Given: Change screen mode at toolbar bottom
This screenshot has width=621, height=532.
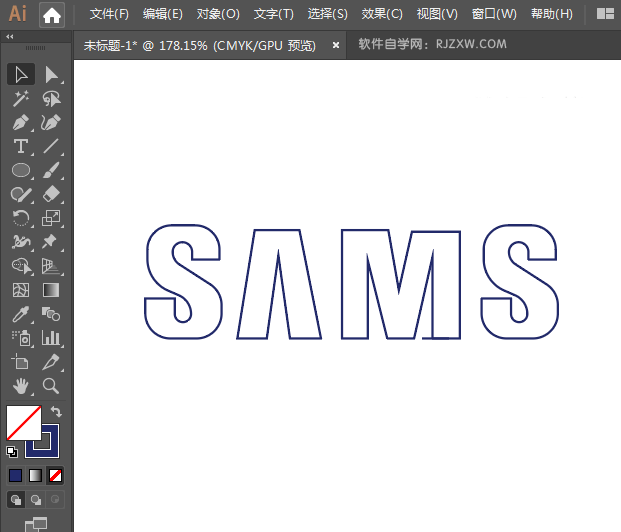Looking at the screenshot, I should (36, 524).
